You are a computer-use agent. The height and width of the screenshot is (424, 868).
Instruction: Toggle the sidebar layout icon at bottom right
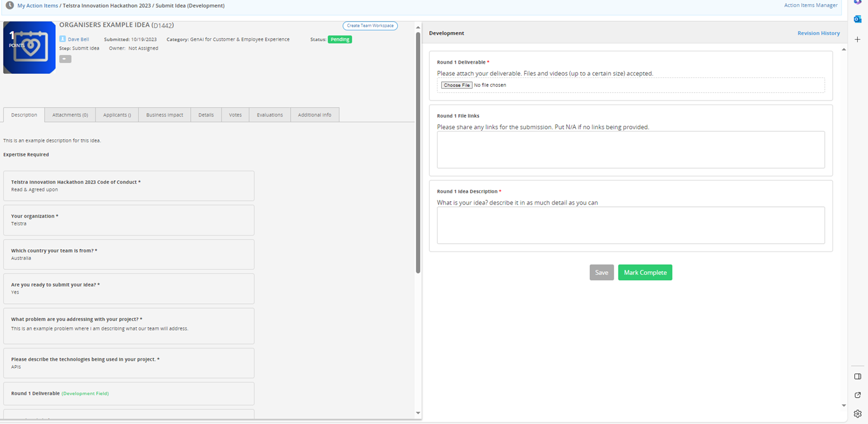coord(857,376)
